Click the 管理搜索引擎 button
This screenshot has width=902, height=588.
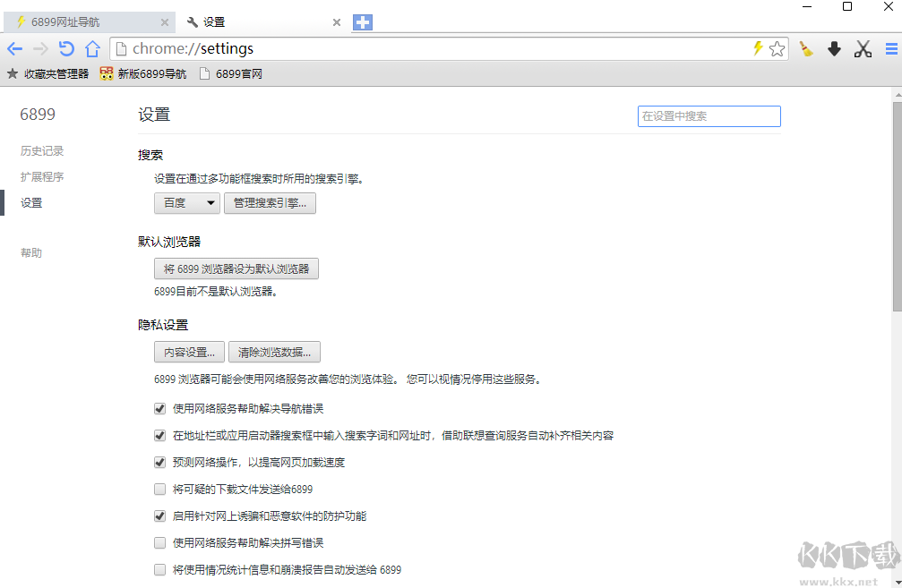tap(270, 203)
